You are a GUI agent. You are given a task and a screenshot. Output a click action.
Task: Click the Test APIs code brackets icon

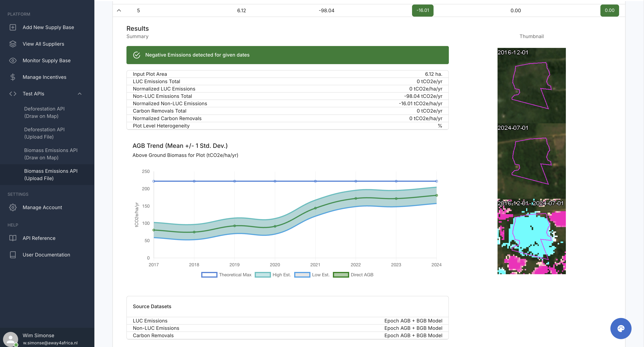click(13, 94)
